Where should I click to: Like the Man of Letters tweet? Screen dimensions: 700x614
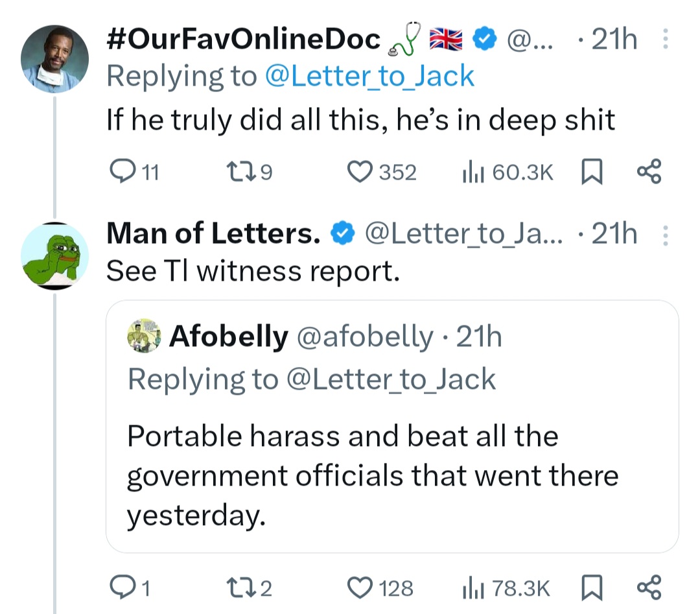pyautogui.click(x=358, y=588)
